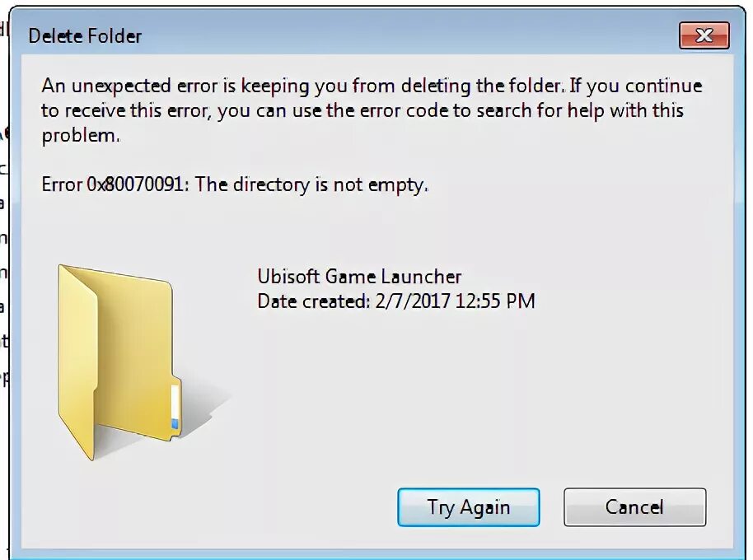The width and height of the screenshot is (753, 560).
Task: Click the "2/7/2017 12:55 PM" timestamp
Action: coord(456,301)
